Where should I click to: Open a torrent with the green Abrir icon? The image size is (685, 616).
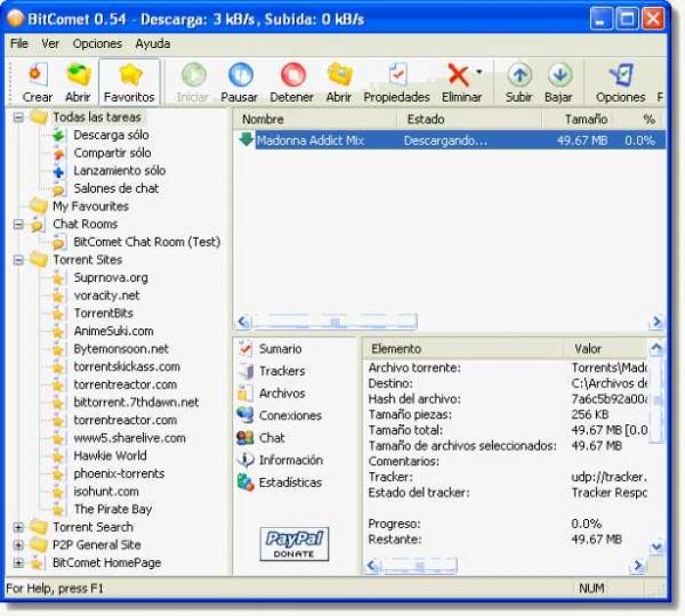pos(77,82)
